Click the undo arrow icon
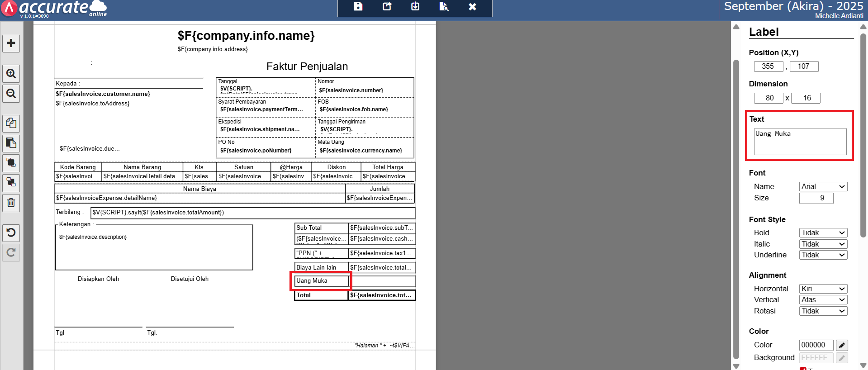 11,232
